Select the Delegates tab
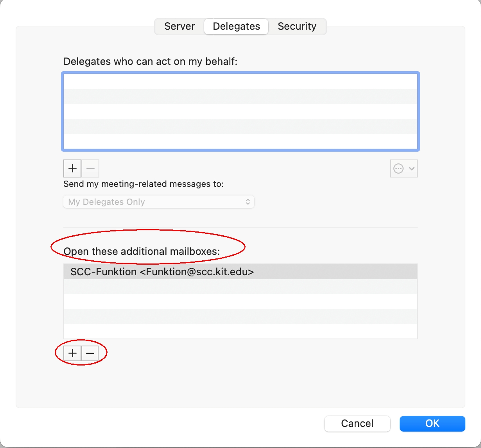The image size is (481, 448). [236, 26]
